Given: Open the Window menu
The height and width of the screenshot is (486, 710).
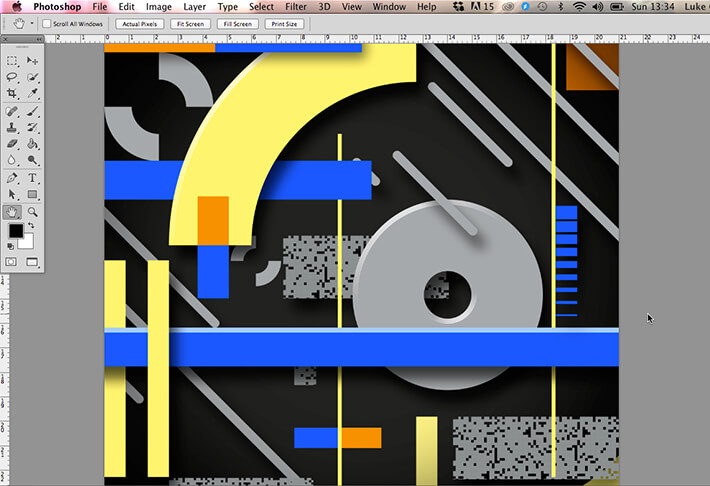Looking at the screenshot, I should tap(389, 7).
